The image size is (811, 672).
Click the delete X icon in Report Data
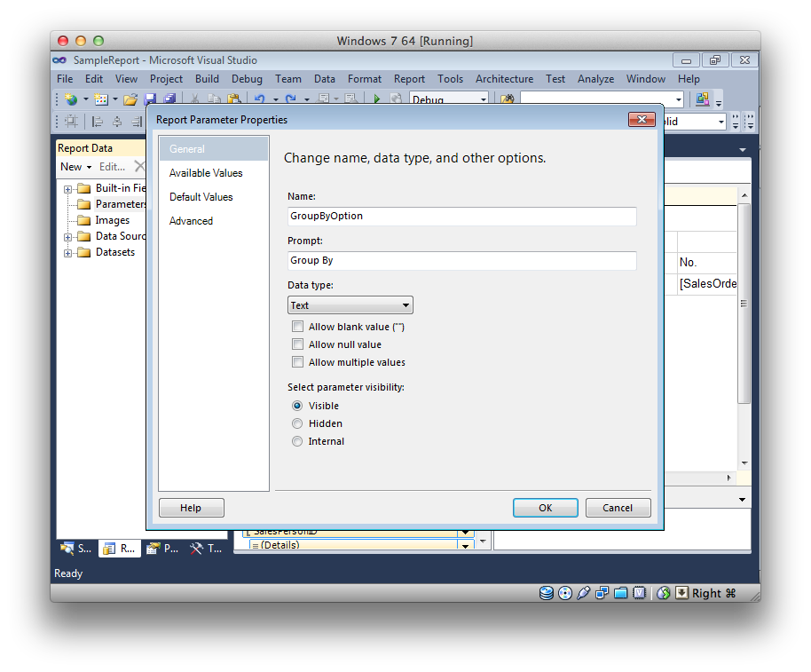[139, 167]
